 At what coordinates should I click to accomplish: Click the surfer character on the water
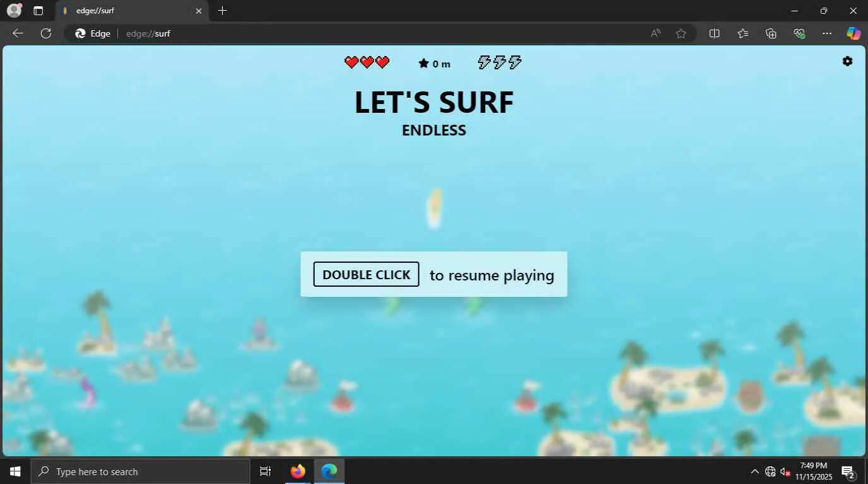(434, 208)
